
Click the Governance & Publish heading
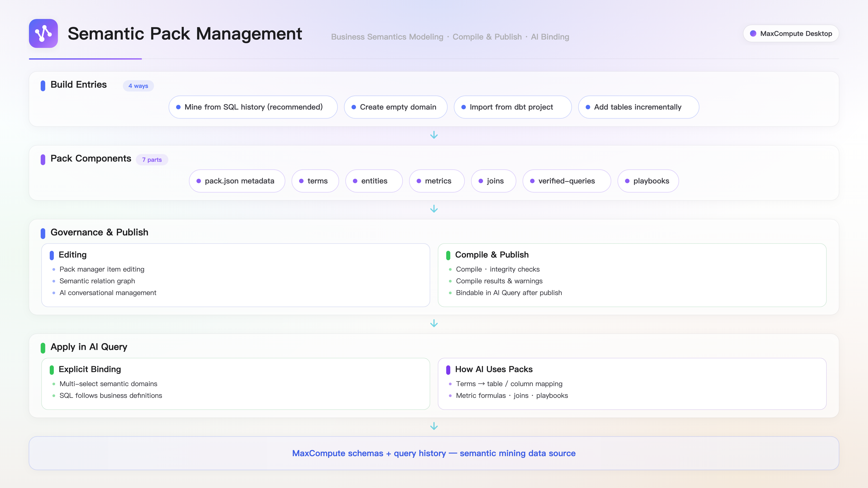point(99,232)
